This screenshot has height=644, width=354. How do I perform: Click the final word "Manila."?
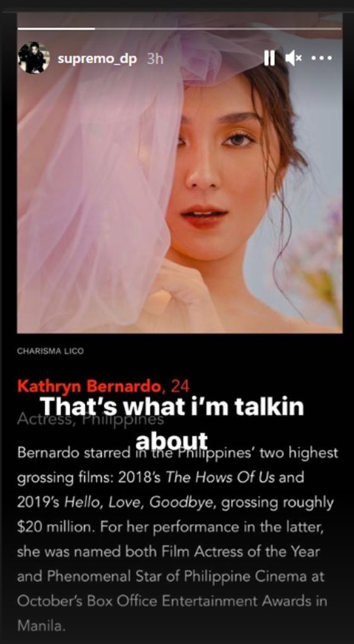click(41, 626)
